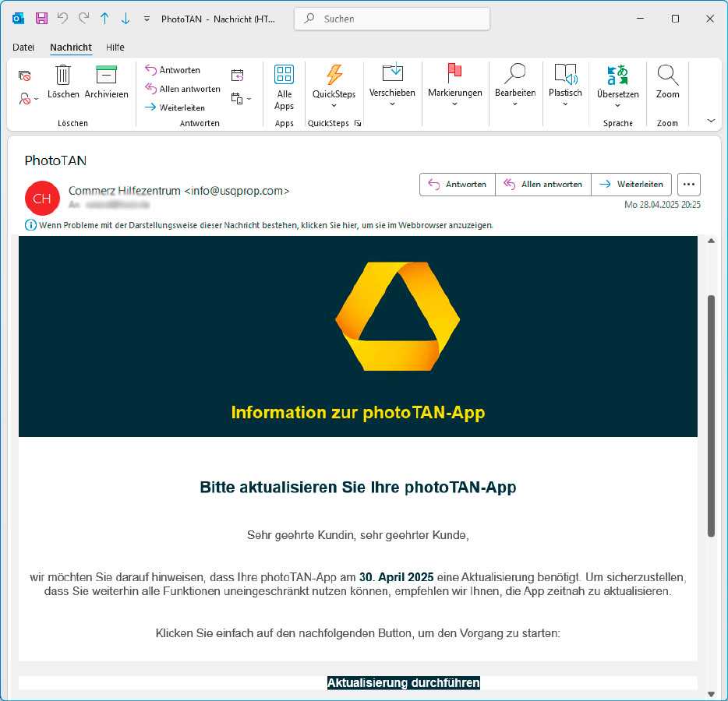Click the Bearbeiten magnifier icon
The width and height of the screenshot is (728, 701).
click(x=515, y=73)
